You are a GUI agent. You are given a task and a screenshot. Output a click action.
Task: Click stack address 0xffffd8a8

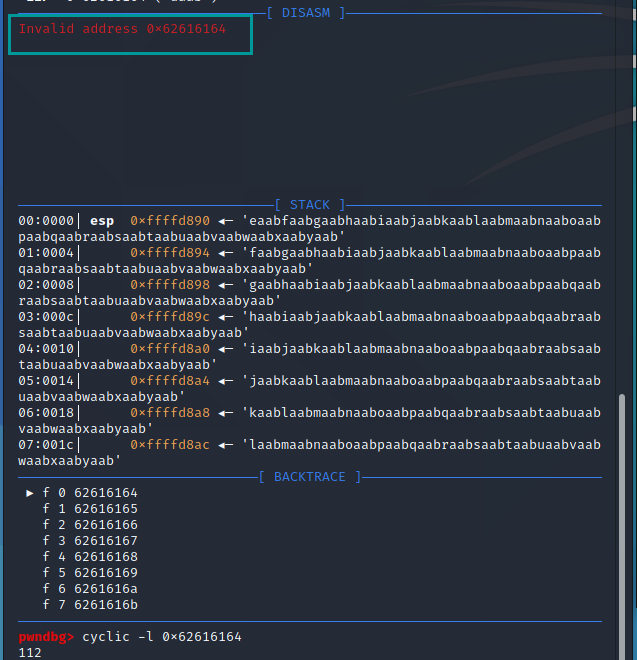[170, 413]
